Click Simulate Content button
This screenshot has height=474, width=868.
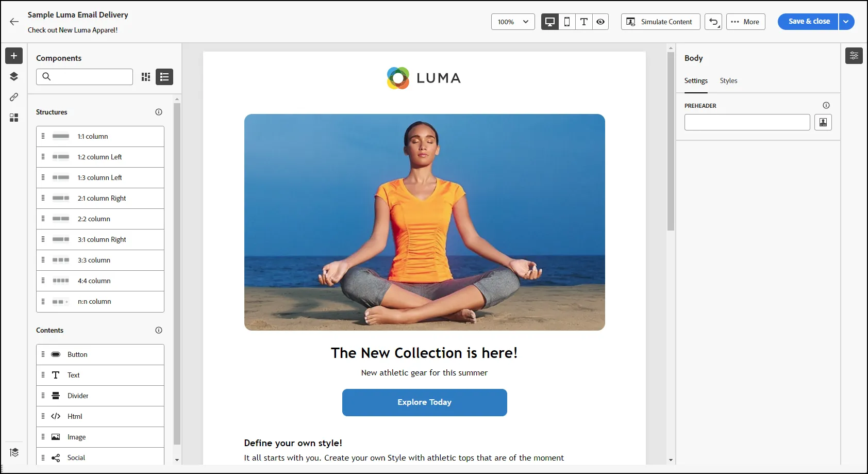tap(660, 22)
